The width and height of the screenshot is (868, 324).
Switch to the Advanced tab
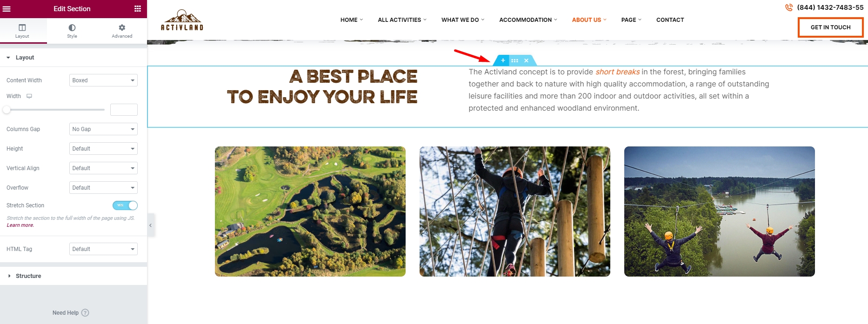pyautogui.click(x=122, y=31)
